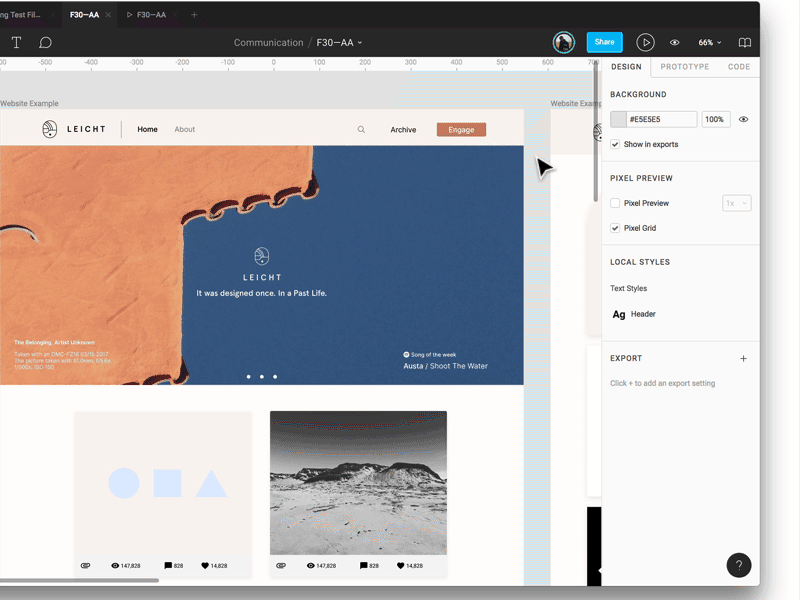
Task: Click the Home link in the website header
Action: [x=147, y=130]
